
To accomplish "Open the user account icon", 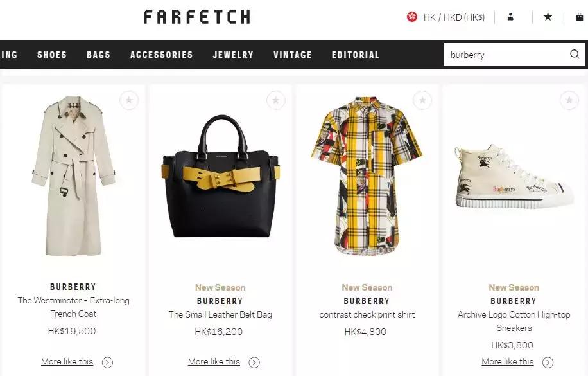I will click(510, 17).
